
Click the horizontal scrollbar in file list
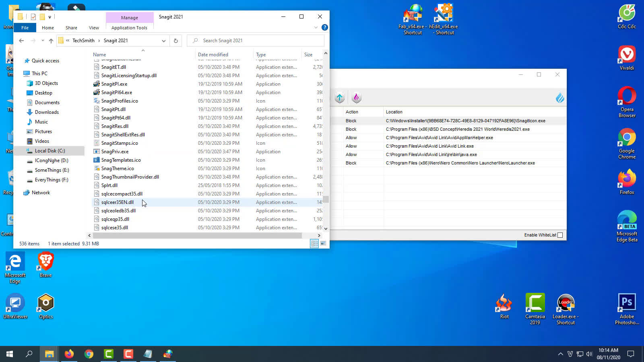tap(197, 235)
